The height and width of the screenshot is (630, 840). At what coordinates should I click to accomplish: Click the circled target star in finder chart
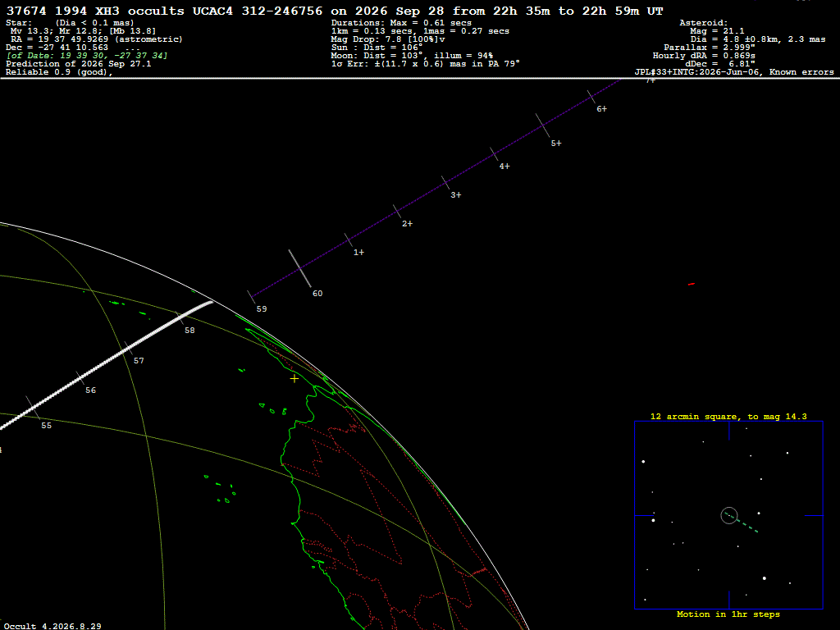coord(729,515)
